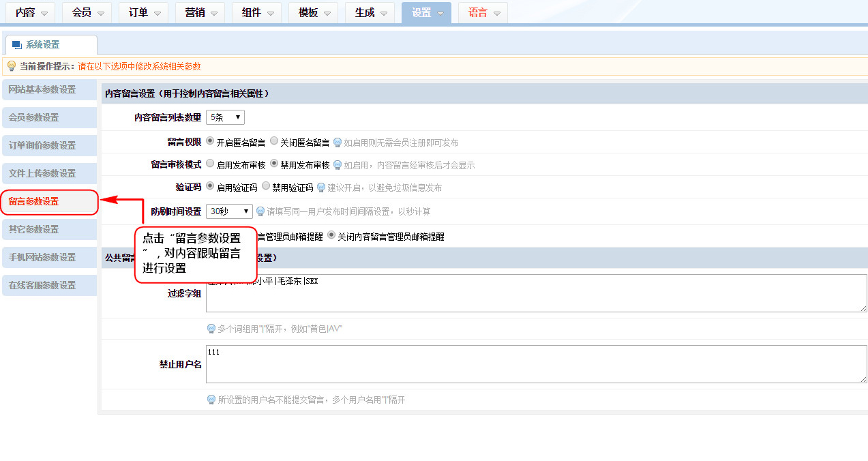Image resolution: width=868 pixels, height=461 pixels.
Task: Click hint icon next to 关闭匿名留言
Action: tap(337, 143)
